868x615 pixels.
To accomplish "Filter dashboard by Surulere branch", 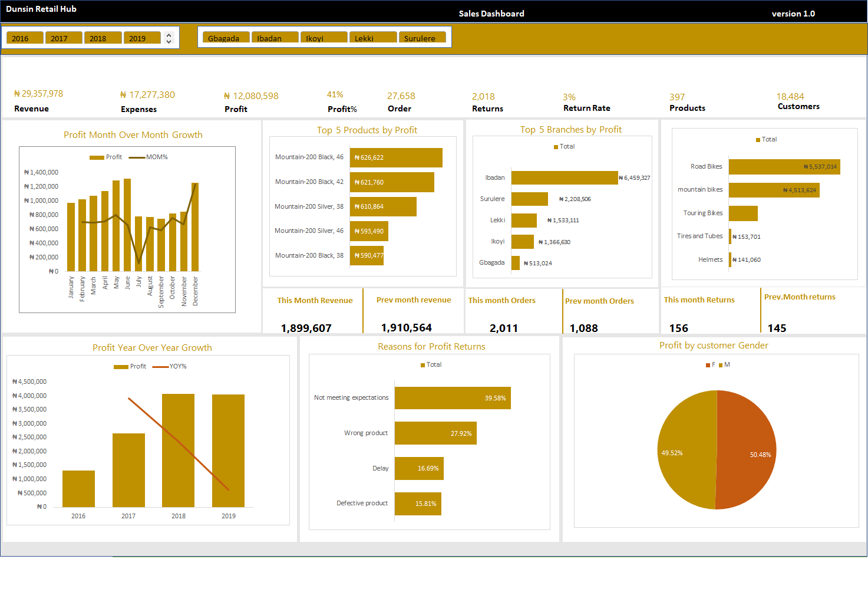I will tap(422, 38).
